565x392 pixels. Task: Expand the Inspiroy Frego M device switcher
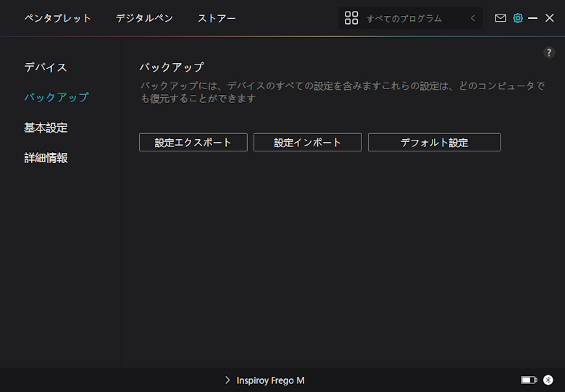point(264,380)
